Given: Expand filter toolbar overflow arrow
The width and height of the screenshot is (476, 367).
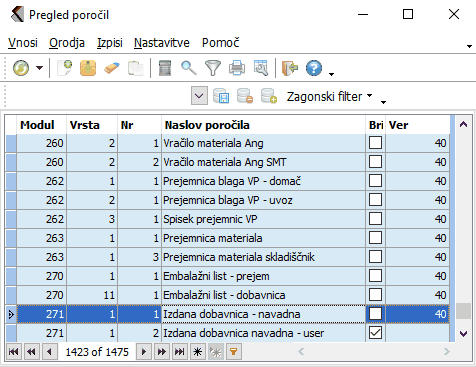Looking at the screenshot, I should [383, 102].
